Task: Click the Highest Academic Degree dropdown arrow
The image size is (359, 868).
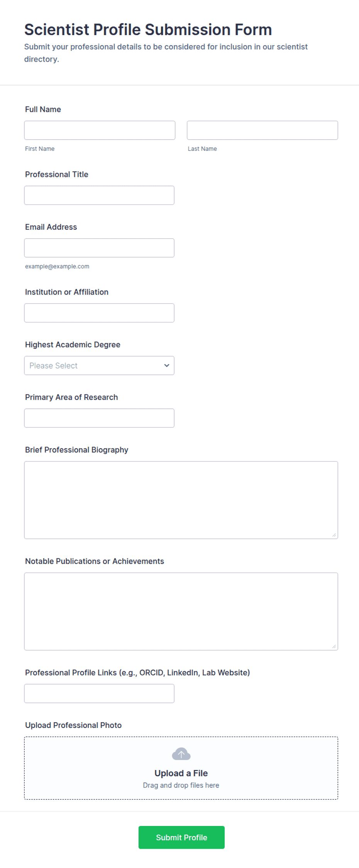Action: 167,366
